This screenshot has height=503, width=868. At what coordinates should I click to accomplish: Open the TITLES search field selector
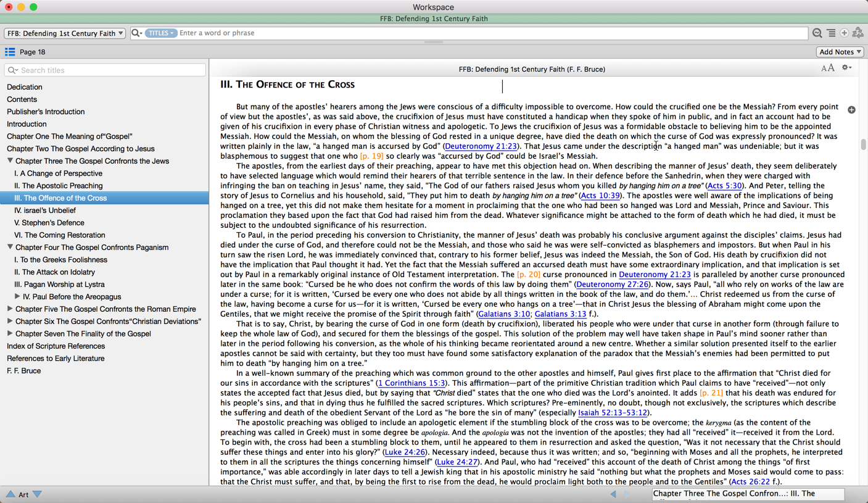coord(160,33)
